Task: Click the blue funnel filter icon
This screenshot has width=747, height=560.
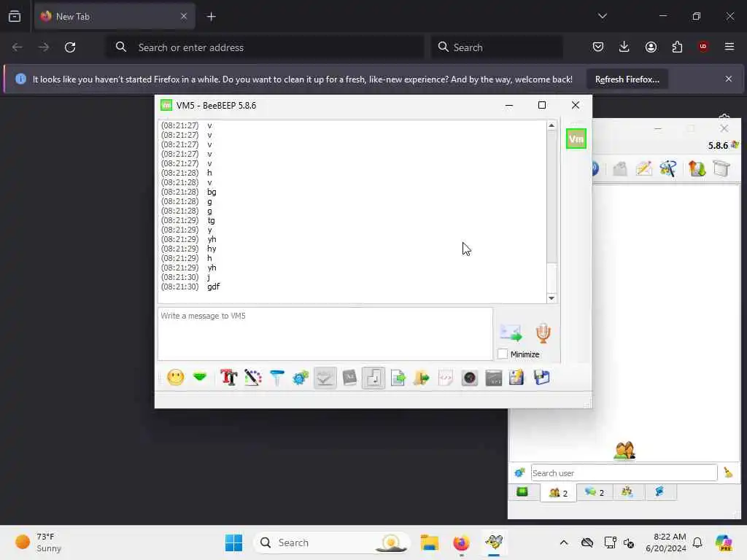Action: pos(276,378)
